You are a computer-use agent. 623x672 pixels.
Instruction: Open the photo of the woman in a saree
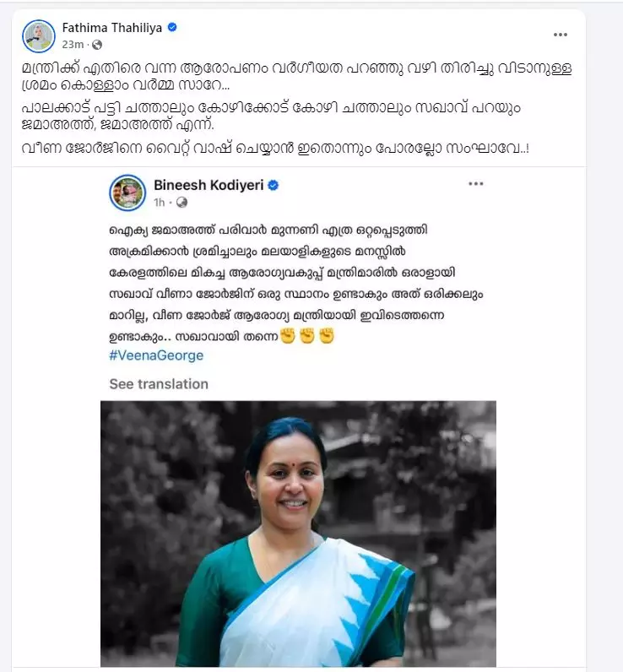pyautogui.click(x=298, y=534)
